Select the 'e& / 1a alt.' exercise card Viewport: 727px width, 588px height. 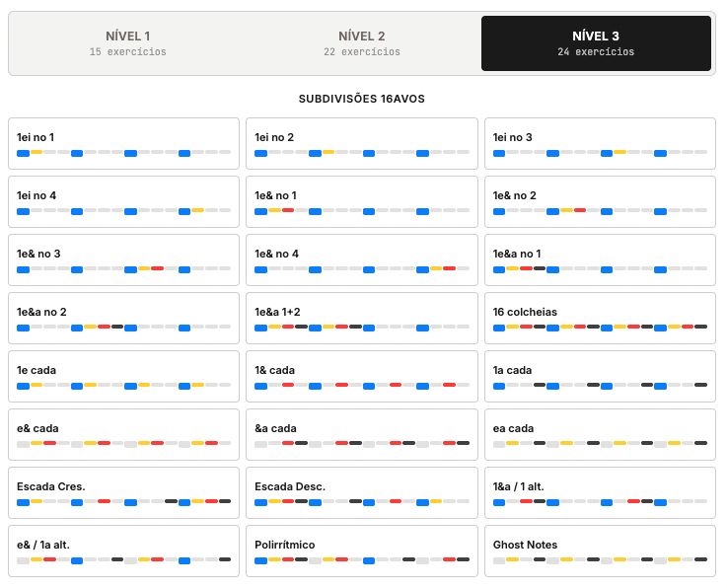click(123, 551)
